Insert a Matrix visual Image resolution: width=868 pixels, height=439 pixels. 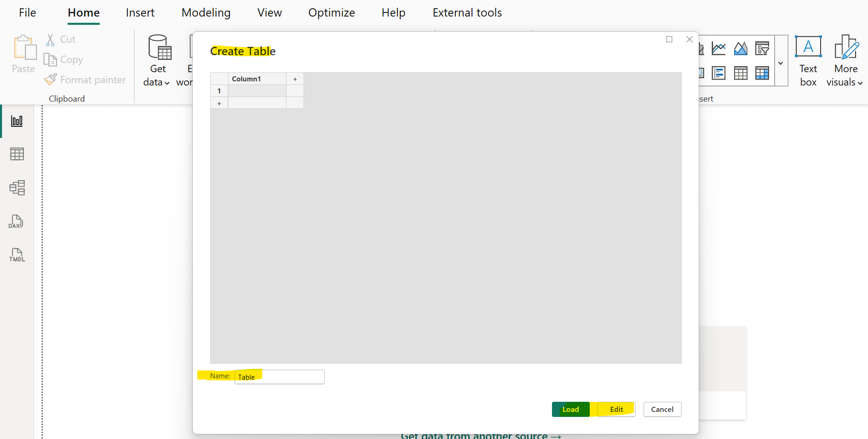pyautogui.click(x=762, y=73)
